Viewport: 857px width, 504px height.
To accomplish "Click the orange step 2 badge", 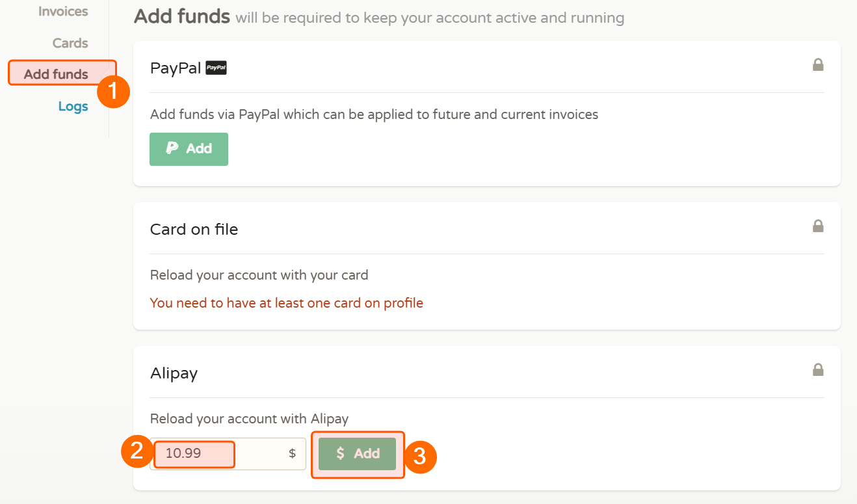I will click(137, 451).
